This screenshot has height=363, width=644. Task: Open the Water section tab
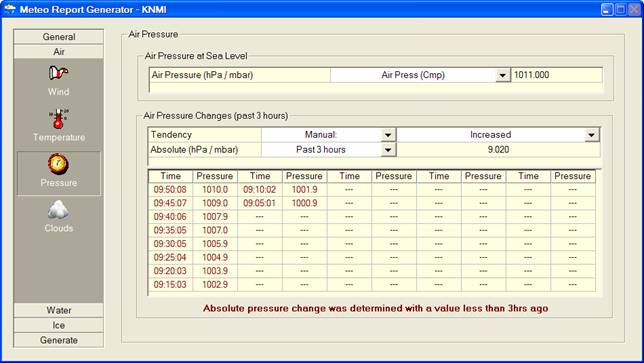(59, 310)
